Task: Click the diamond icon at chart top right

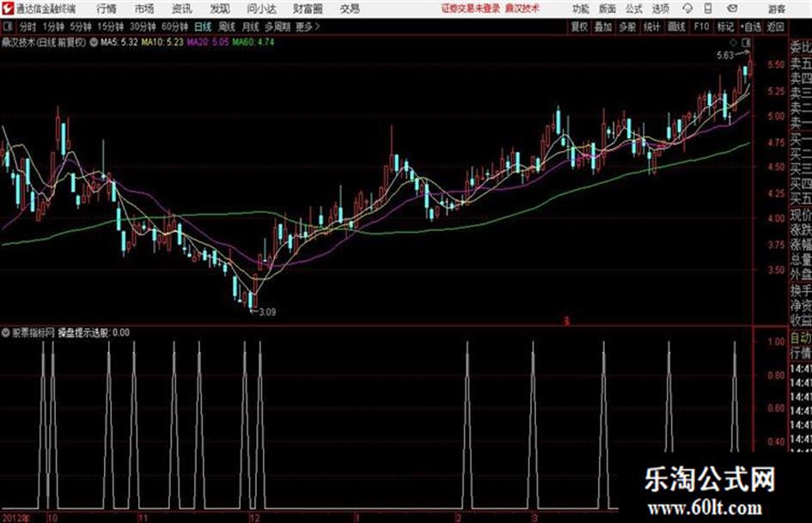Action: [733, 42]
